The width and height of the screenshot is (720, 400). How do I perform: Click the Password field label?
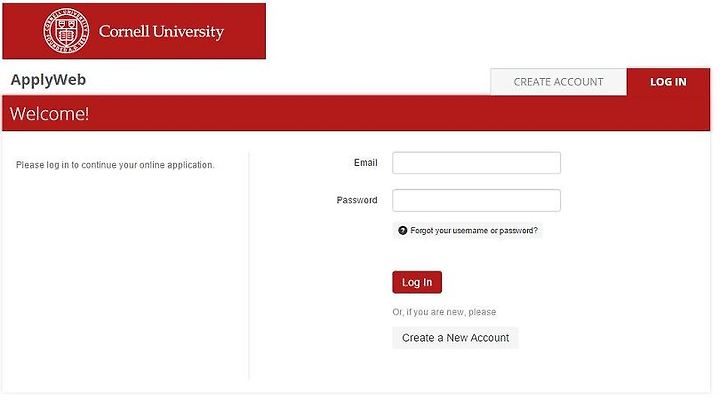pyautogui.click(x=357, y=200)
